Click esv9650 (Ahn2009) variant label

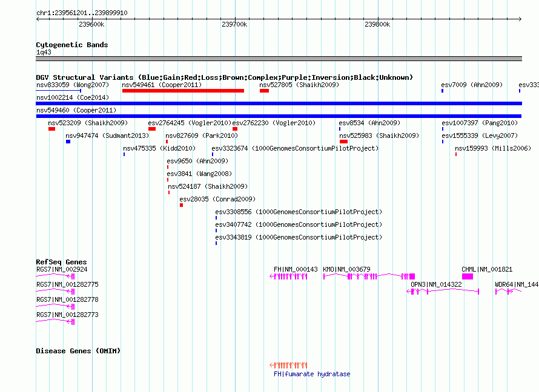[197, 161]
